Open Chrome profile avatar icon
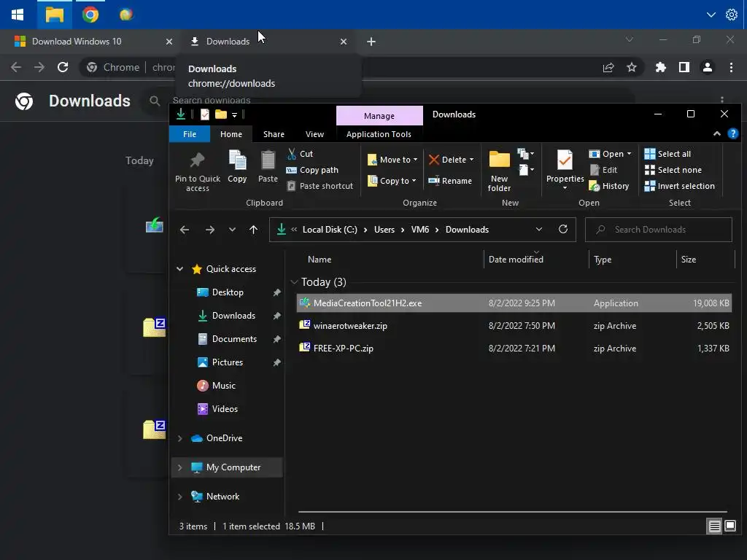Image resolution: width=747 pixels, height=560 pixels. (708, 68)
